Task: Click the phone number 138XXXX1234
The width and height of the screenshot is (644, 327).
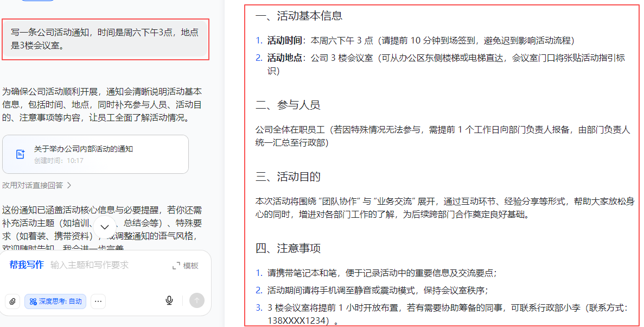Action: (298, 320)
